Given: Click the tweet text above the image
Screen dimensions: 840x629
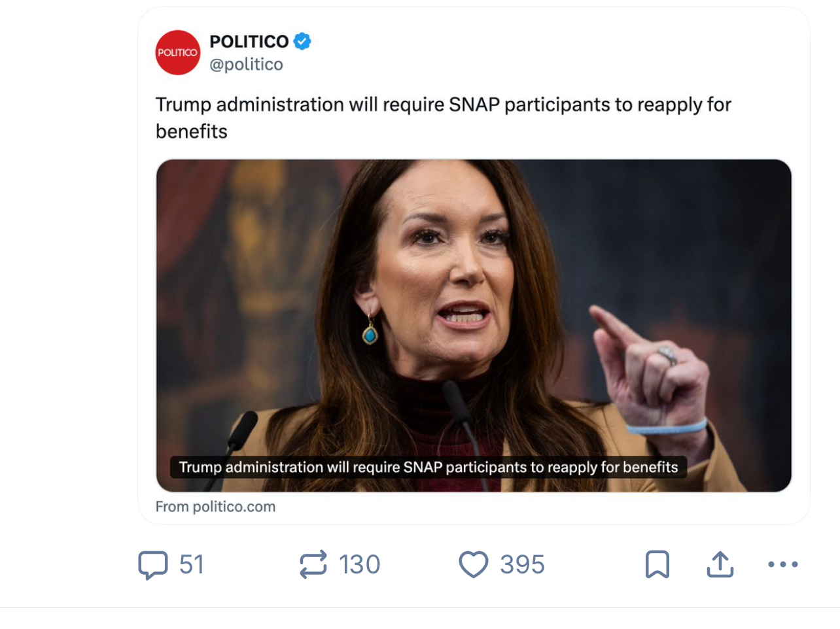Looking at the screenshot, I should click(x=443, y=105).
